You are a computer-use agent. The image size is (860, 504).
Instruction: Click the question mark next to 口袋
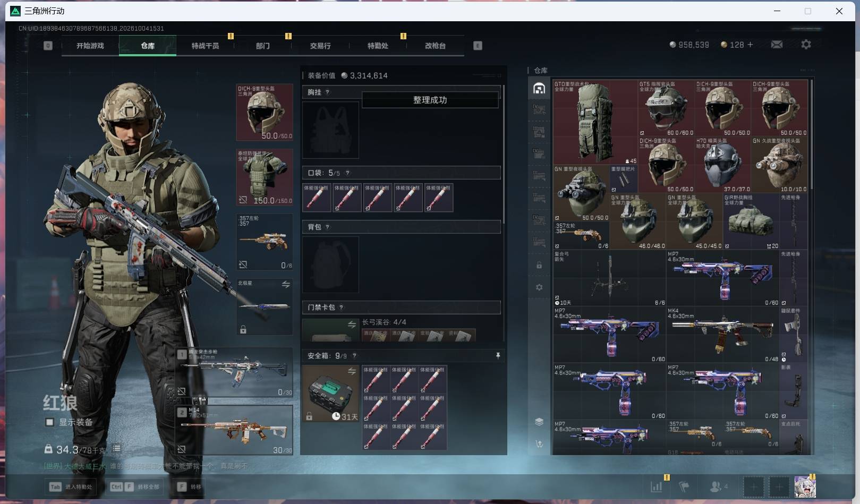point(347,173)
